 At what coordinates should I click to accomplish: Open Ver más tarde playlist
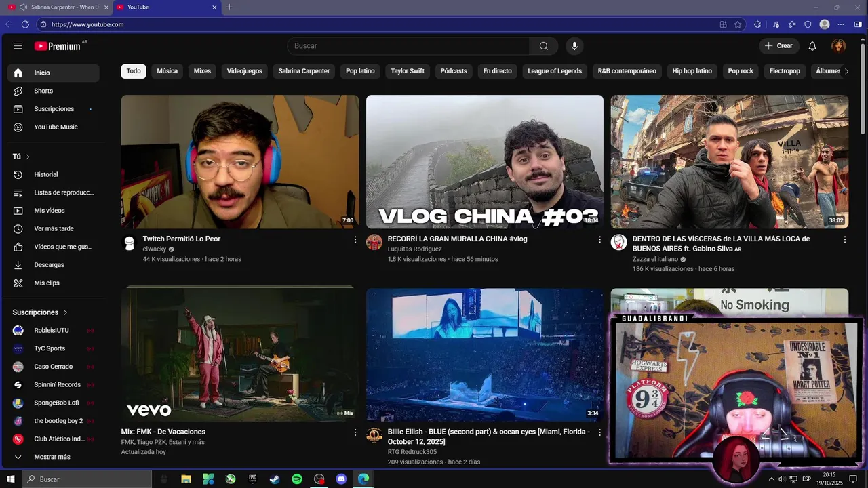(x=54, y=228)
